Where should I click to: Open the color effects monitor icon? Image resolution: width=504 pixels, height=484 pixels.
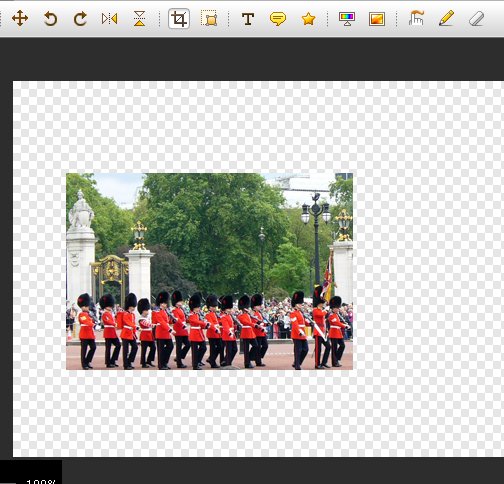pyautogui.click(x=347, y=19)
